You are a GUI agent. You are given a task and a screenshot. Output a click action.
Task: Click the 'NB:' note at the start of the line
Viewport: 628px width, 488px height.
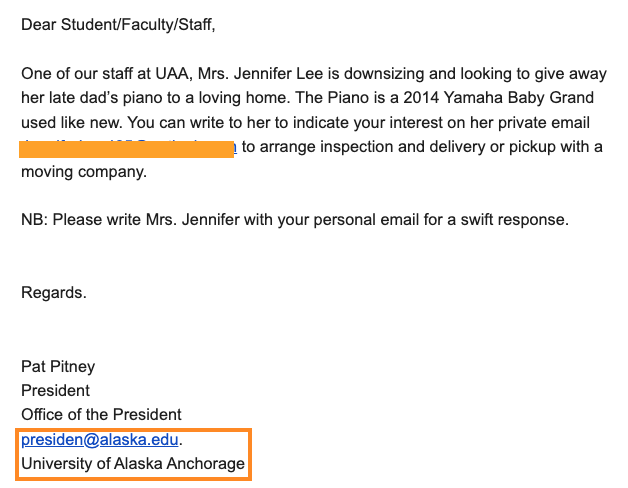(34, 220)
